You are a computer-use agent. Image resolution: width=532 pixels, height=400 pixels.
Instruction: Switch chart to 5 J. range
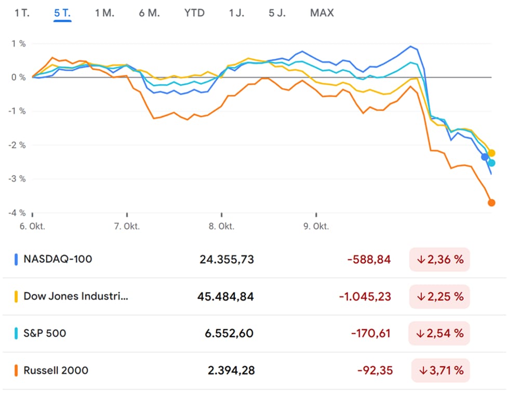[x=277, y=13]
